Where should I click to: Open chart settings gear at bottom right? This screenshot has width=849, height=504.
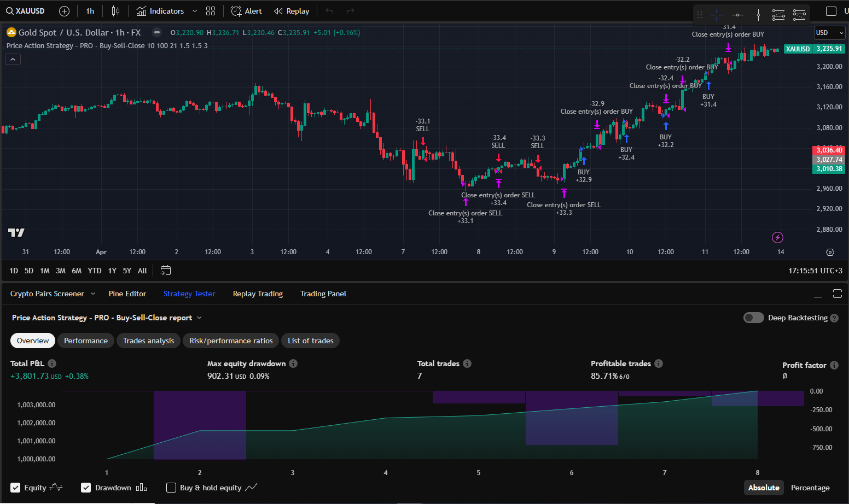tap(829, 252)
